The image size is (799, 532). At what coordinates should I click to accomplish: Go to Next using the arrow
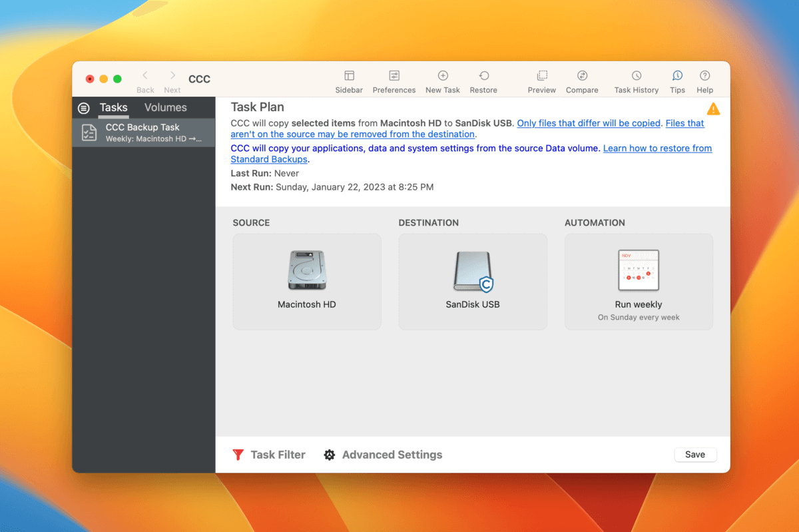coord(172,76)
